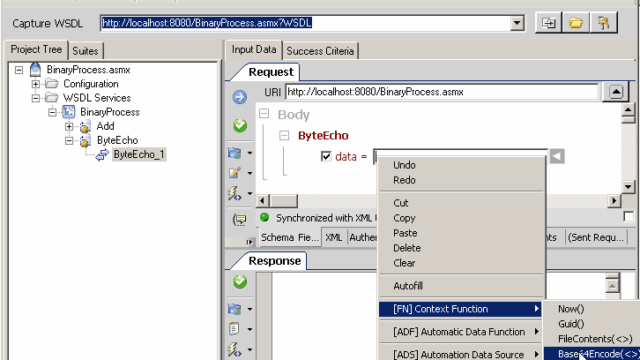Open the Input Data tab
640x360 pixels.
pyautogui.click(x=254, y=50)
